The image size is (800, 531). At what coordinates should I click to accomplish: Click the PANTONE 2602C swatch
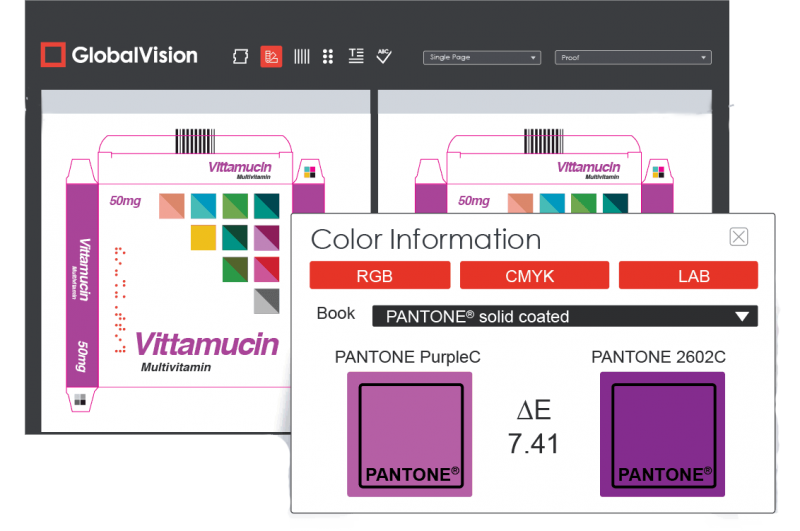coord(662,434)
